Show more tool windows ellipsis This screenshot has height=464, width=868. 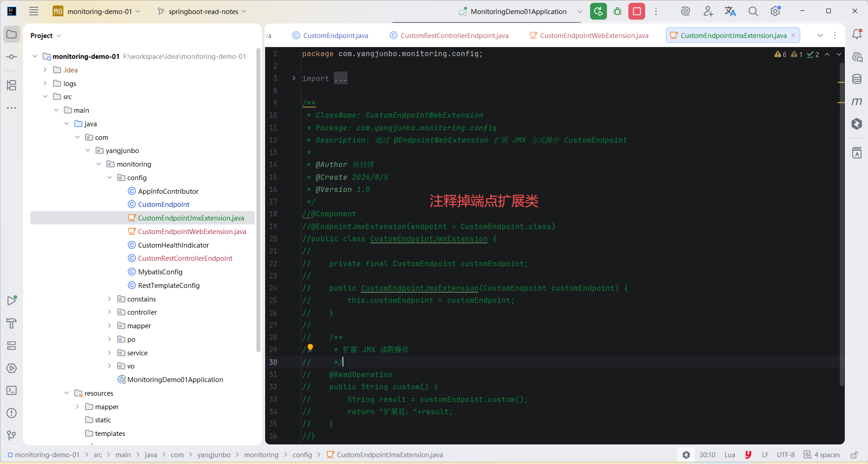tap(12, 108)
